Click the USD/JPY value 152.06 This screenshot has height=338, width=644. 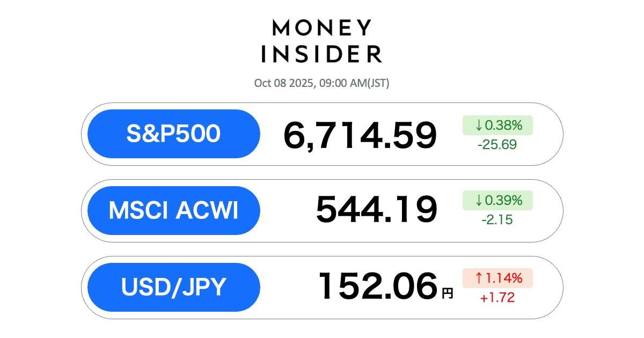378,286
